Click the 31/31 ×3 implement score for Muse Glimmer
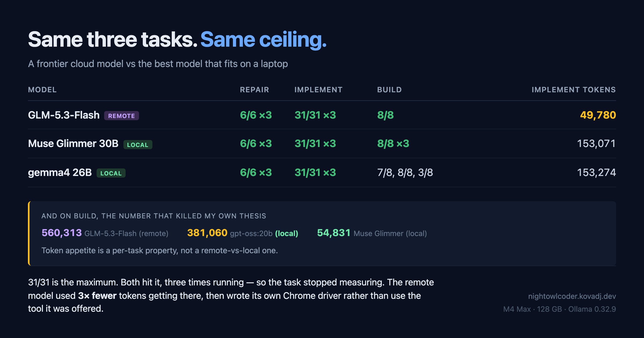 [315, 144]
